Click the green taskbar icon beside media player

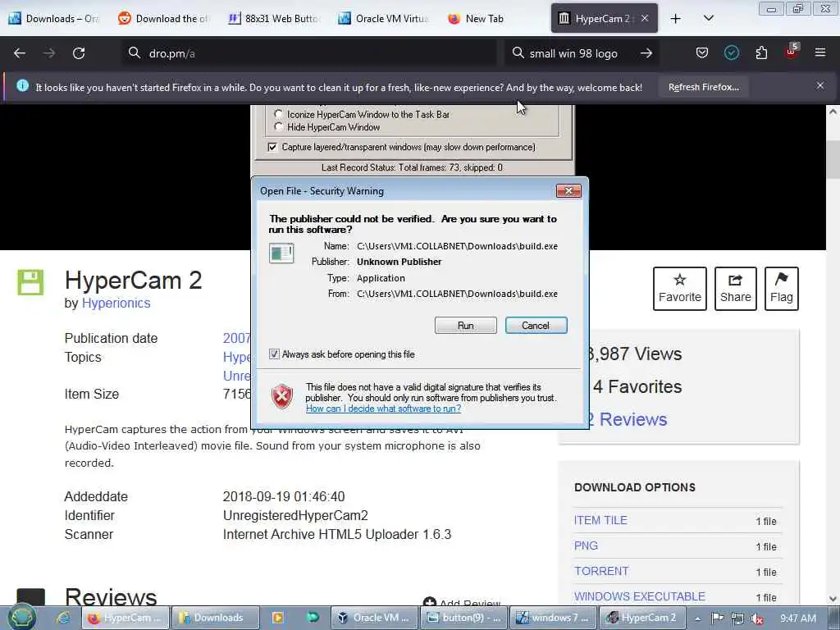(x=313, y=618)
